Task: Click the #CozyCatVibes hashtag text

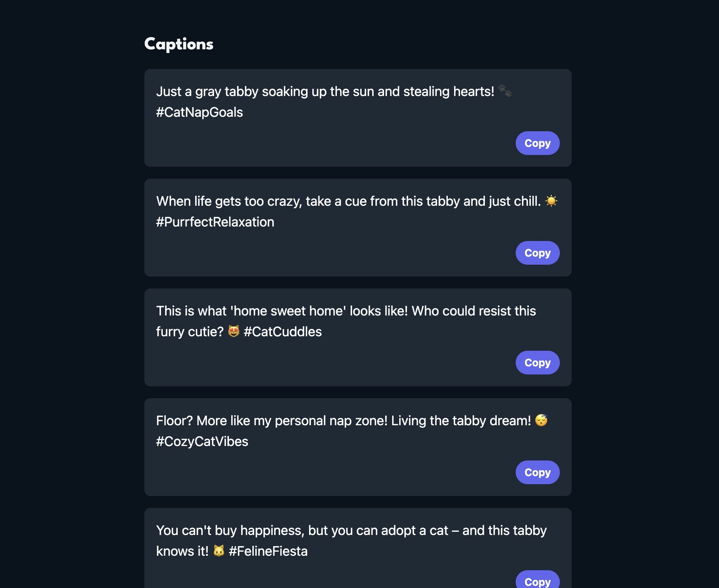Action: 202,441
